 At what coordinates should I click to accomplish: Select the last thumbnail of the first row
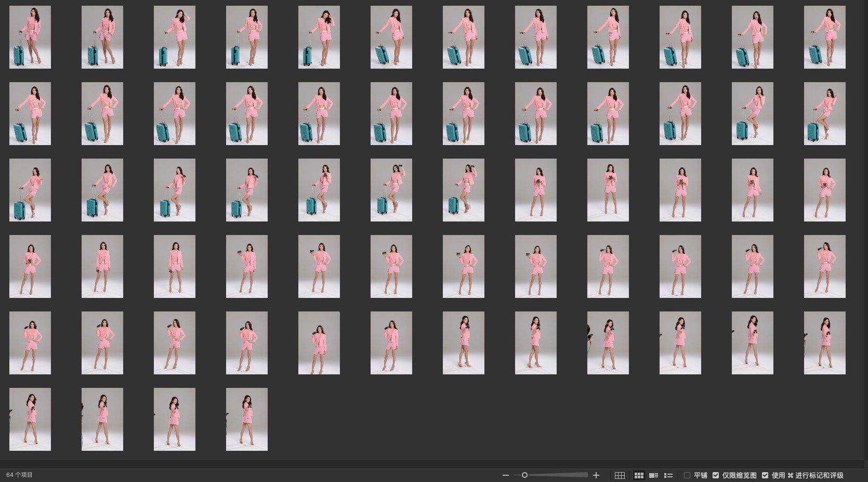click(824, 37)
